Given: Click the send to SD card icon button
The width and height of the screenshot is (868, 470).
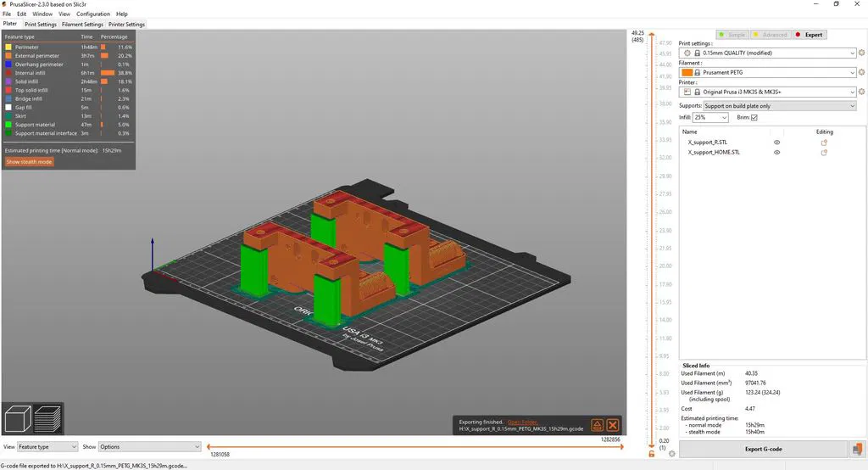Looking at the screenshot, I should pyautogui.click(x=858, y=449).
